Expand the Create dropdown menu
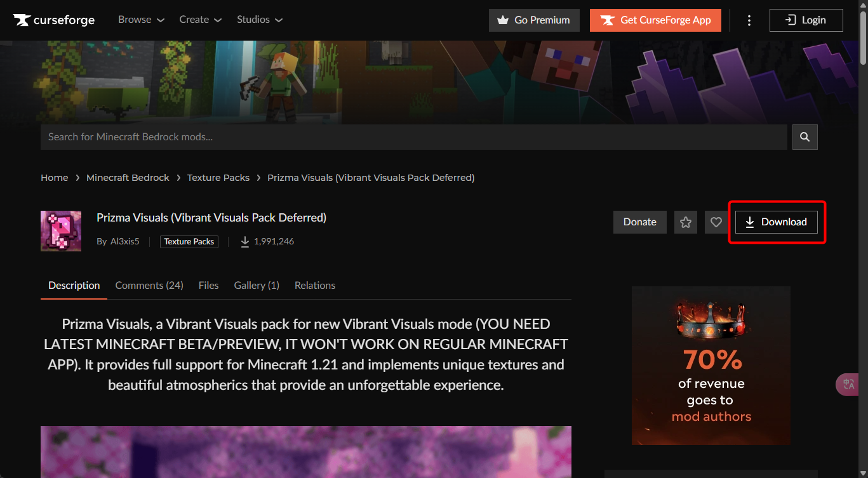The height and width of the screenshot is (478, 868). click(200, 20)
